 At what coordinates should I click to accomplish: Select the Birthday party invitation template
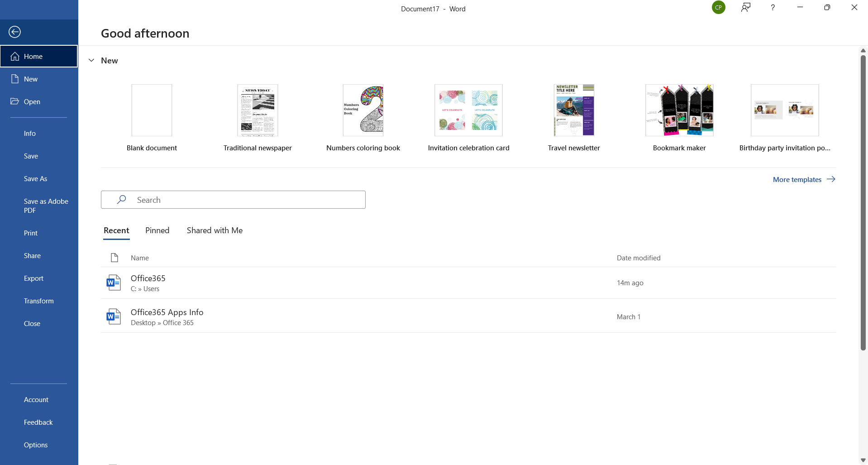pos(785,118)
